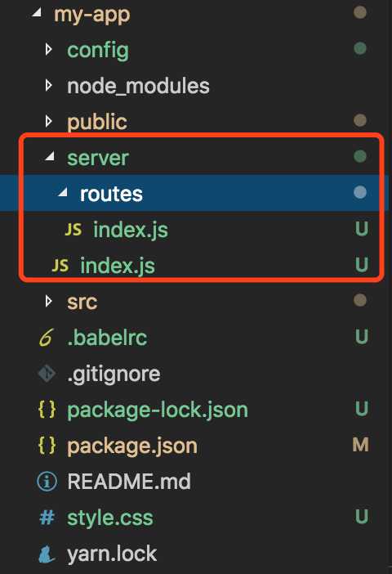
Task: Click the git icon beside .gitignore
Action: click(47, 374)
